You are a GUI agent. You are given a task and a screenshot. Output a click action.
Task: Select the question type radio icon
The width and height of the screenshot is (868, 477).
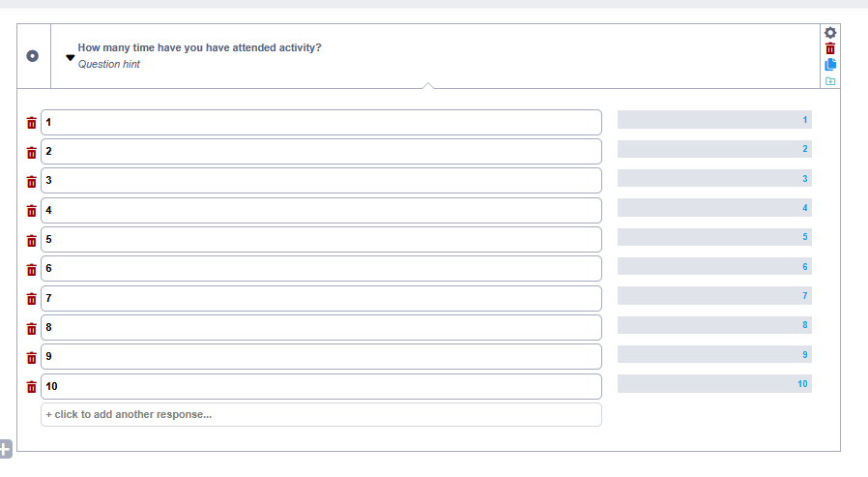(33, 56)
